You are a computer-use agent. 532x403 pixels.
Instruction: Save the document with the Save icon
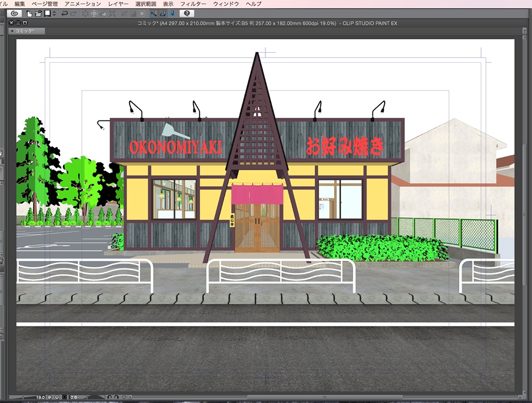[48, 13]
